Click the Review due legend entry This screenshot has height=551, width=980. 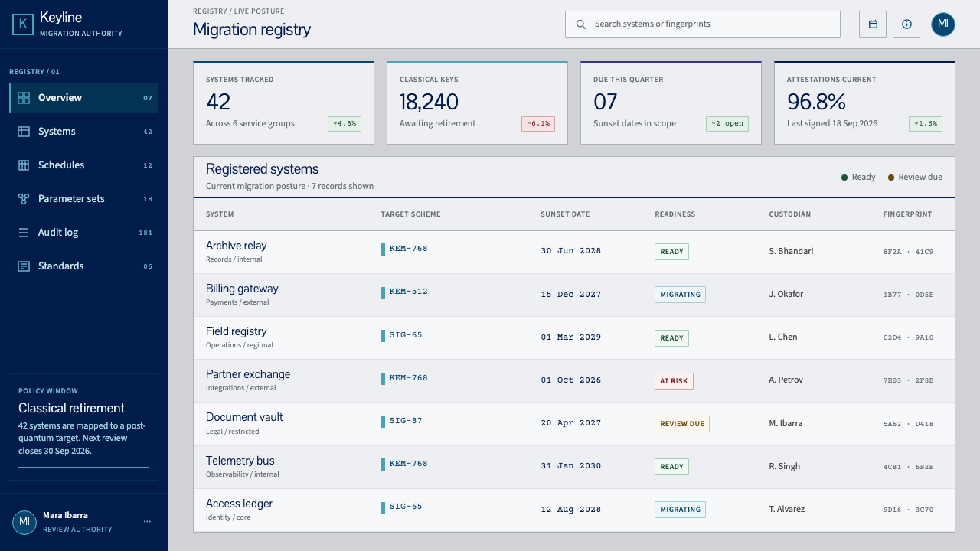915,178
